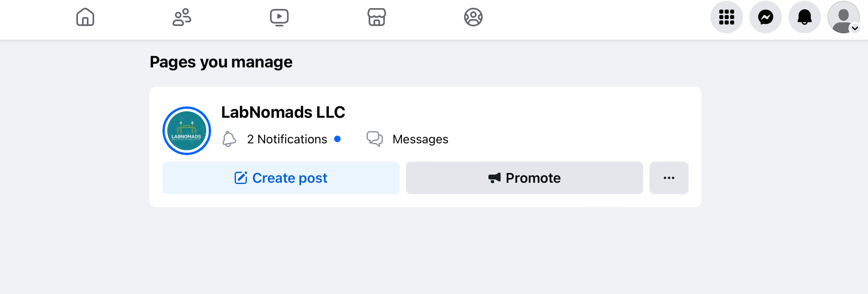Image resolution: width=868 pixels, height=294 pixels.
Task: Open the Watch video icon
Action: (x=279, y=17)
